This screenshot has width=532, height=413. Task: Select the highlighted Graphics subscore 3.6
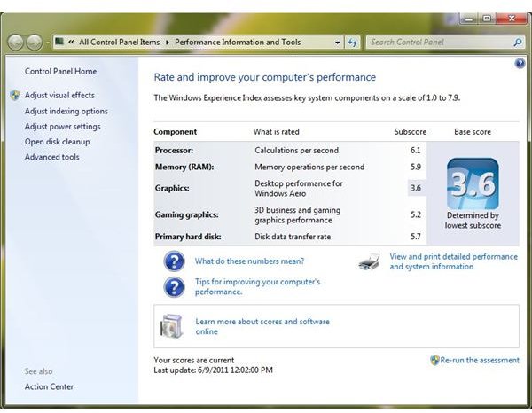pyautogui.click(x=416, y=188)
